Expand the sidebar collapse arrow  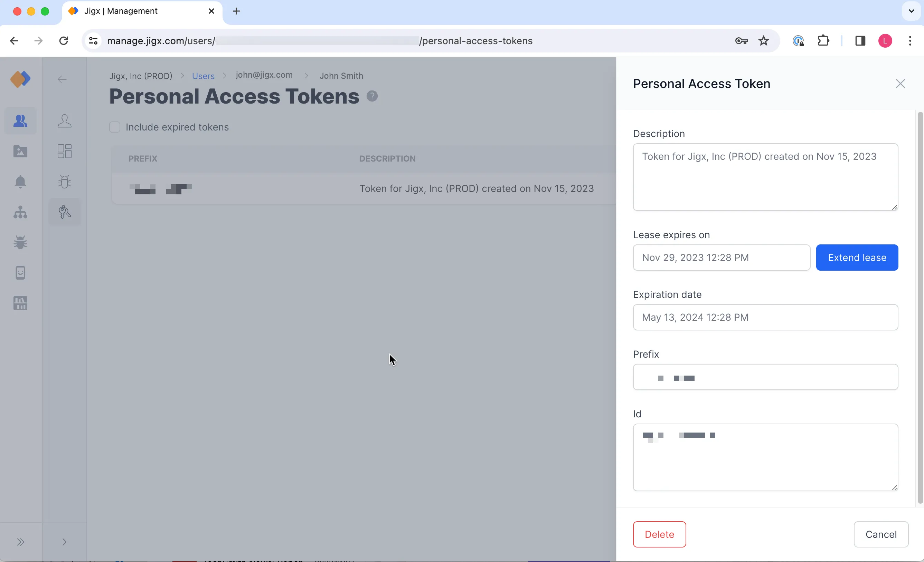point(20,542)
